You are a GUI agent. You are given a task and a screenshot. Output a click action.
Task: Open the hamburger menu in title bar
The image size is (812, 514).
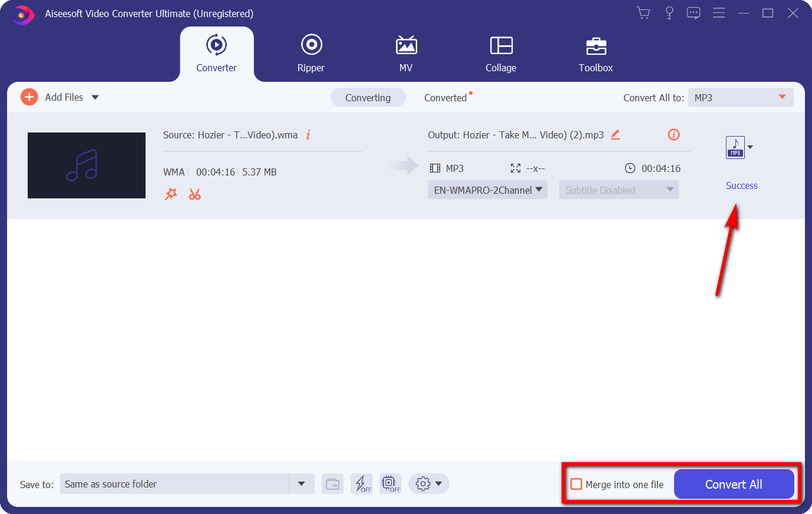719,13
